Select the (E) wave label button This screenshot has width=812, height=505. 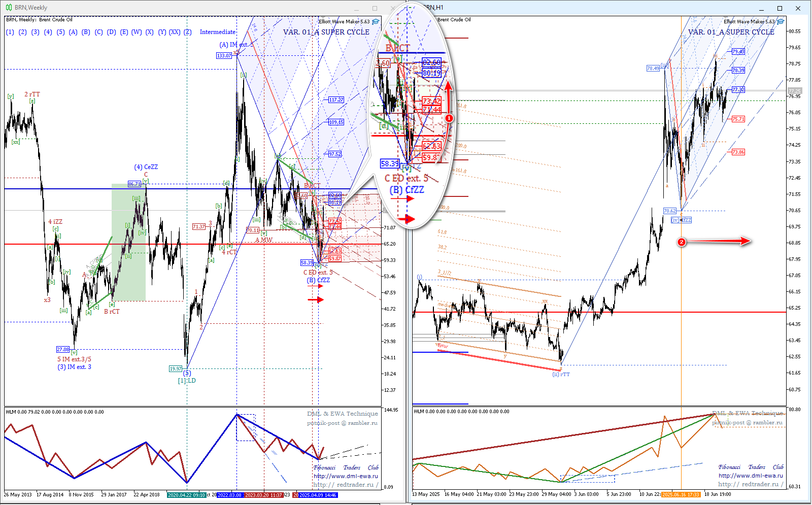tap(124, 32)
